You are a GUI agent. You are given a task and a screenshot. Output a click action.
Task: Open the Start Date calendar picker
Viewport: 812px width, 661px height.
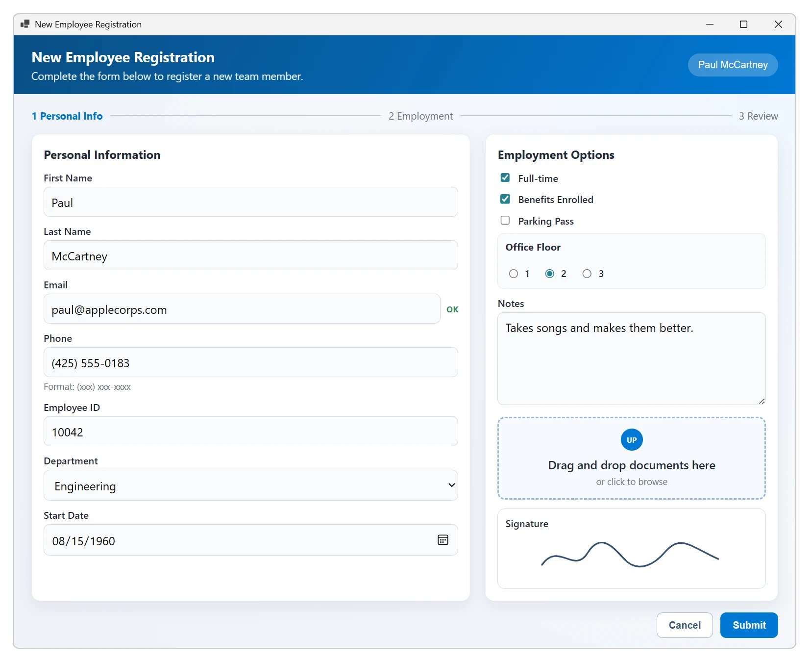[x=443, y=540]
